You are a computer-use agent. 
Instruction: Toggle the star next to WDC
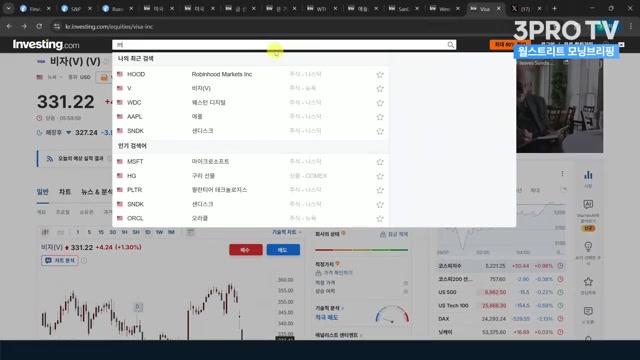pyautogui.click(x=380, y=103)
